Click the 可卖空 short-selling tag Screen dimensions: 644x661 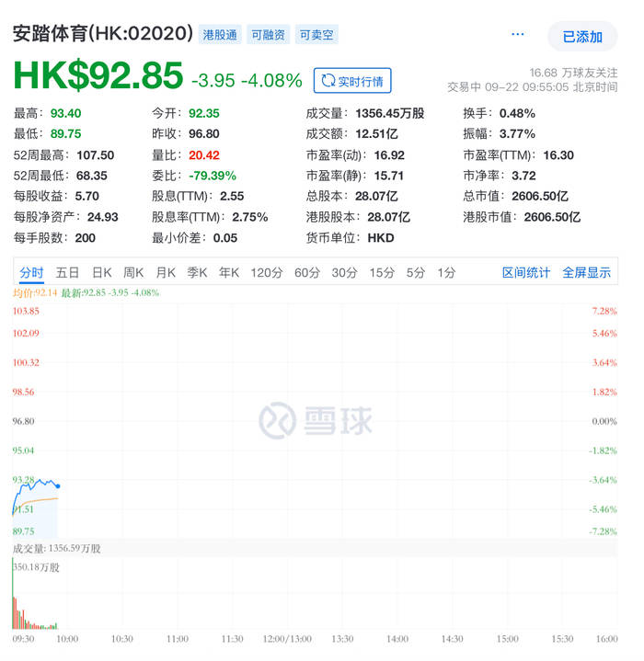tap(316, 35)
